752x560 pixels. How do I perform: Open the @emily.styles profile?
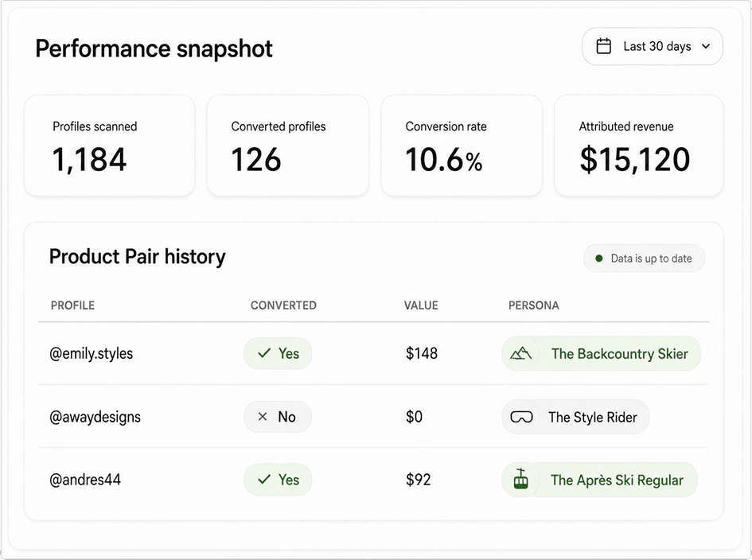92,354
